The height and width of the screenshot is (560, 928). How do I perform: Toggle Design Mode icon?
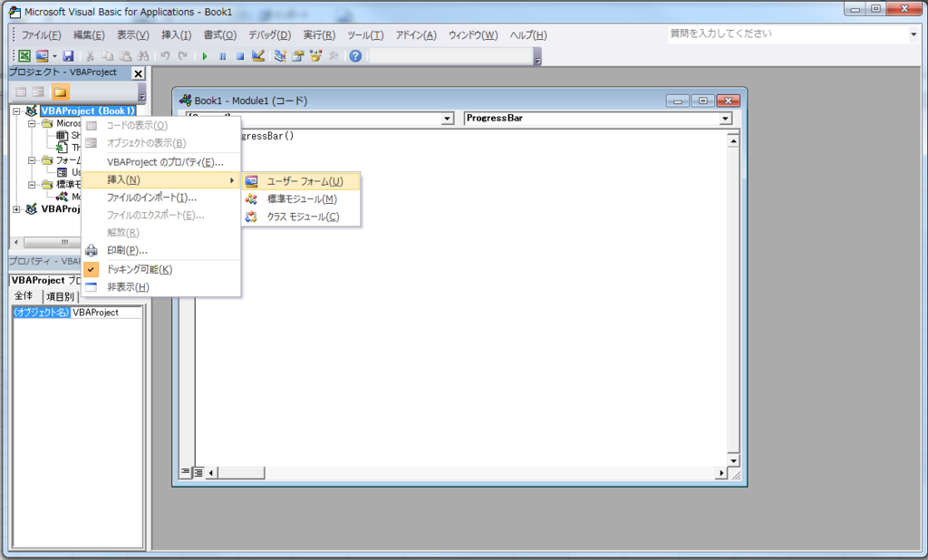(x=257, y=56)
